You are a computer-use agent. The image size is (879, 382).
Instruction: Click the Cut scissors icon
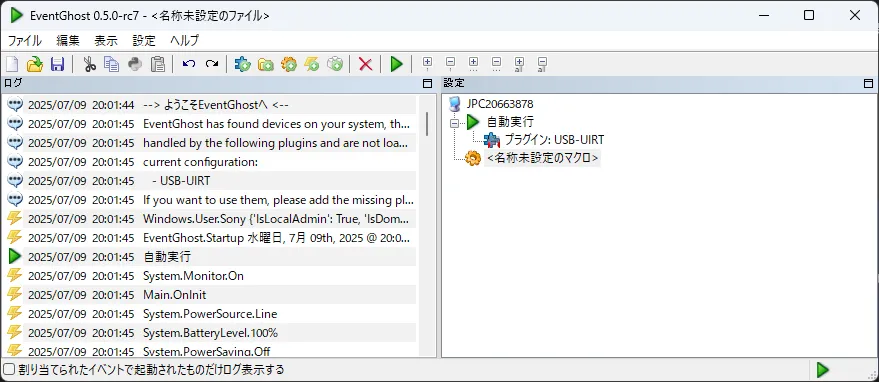pyautogui.click(x=89, y=64)
